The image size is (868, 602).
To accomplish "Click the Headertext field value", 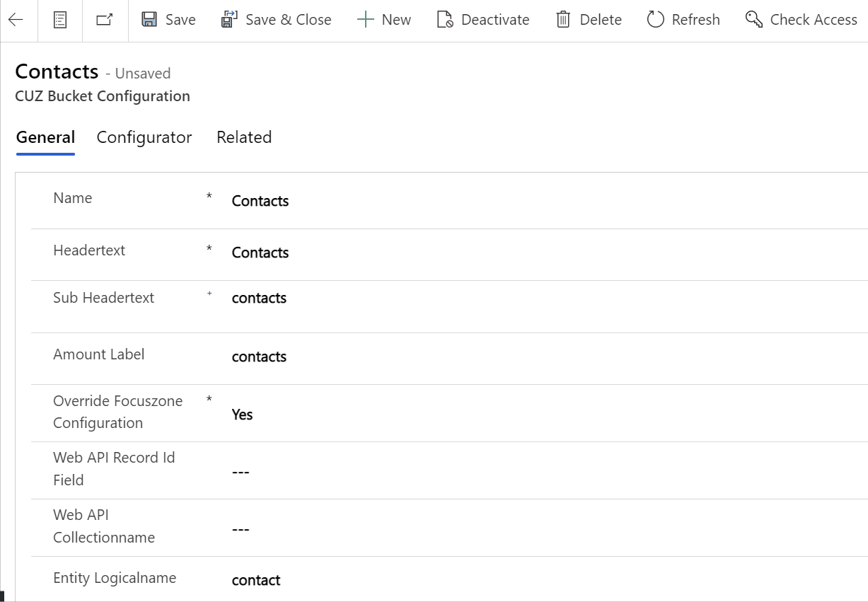I will point(260,253).
